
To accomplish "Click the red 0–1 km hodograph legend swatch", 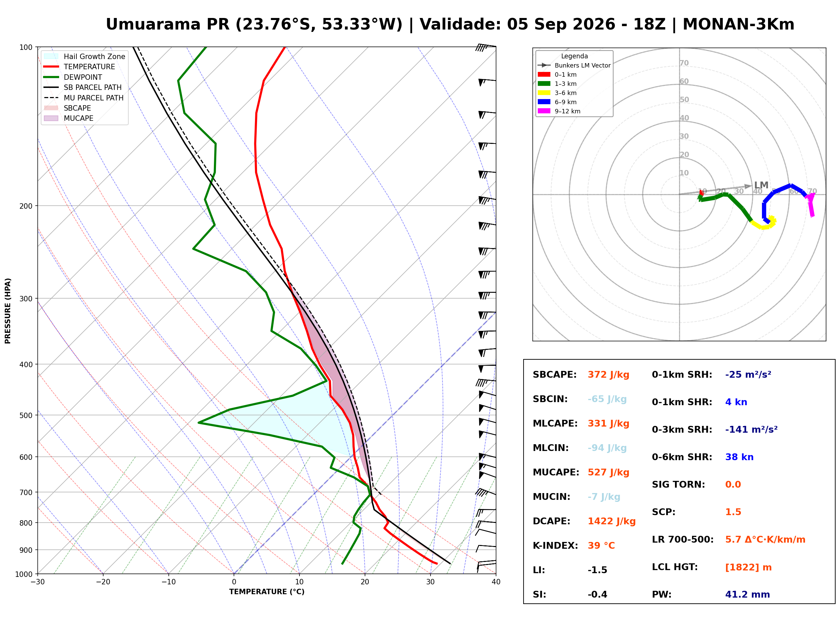I will pos(544,74).
